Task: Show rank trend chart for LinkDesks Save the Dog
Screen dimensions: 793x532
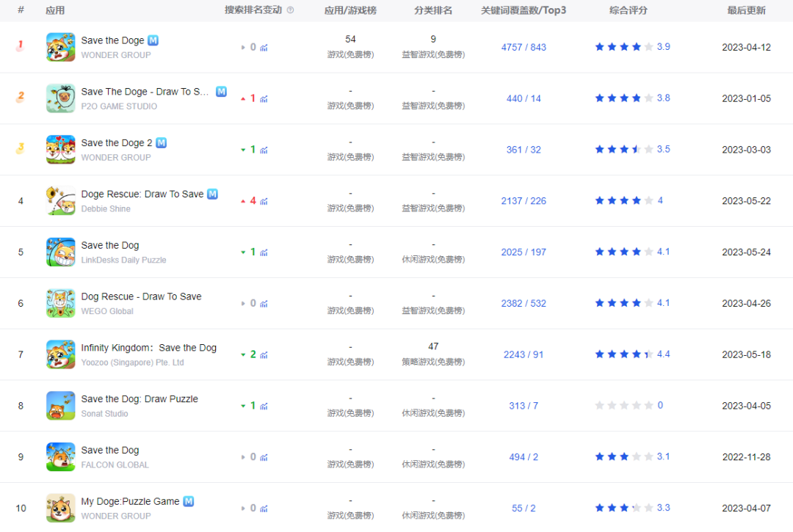Action: [x=264, y=252]
